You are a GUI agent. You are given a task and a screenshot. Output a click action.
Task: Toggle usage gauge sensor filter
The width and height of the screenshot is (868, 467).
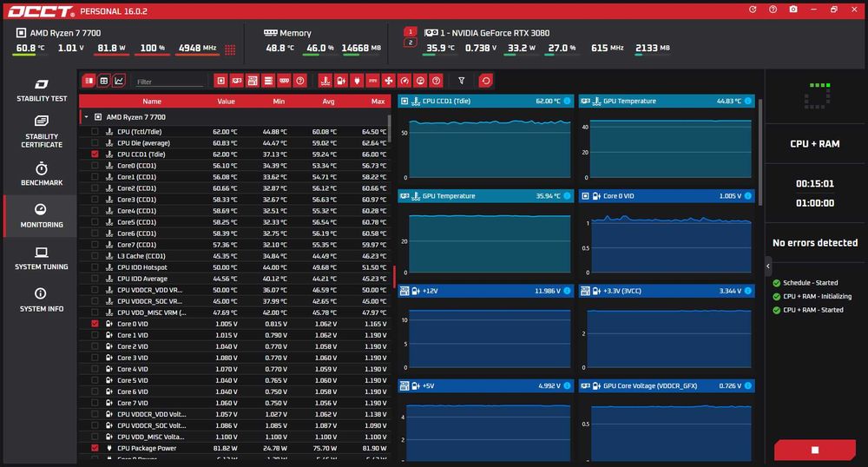point(420,81)
